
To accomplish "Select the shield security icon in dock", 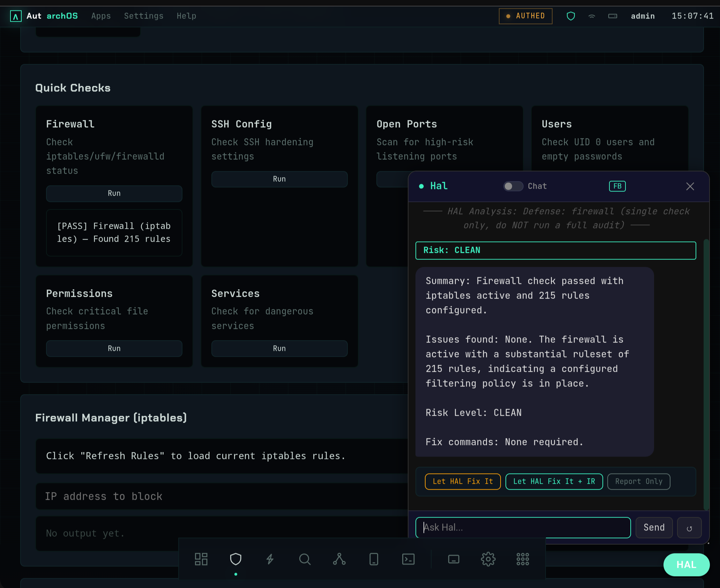I will pos(236,559).
